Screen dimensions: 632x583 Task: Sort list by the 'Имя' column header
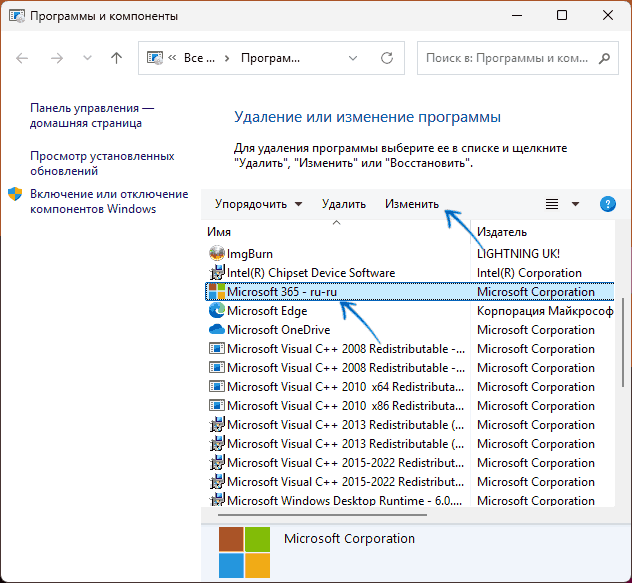[x=219, y=232]
